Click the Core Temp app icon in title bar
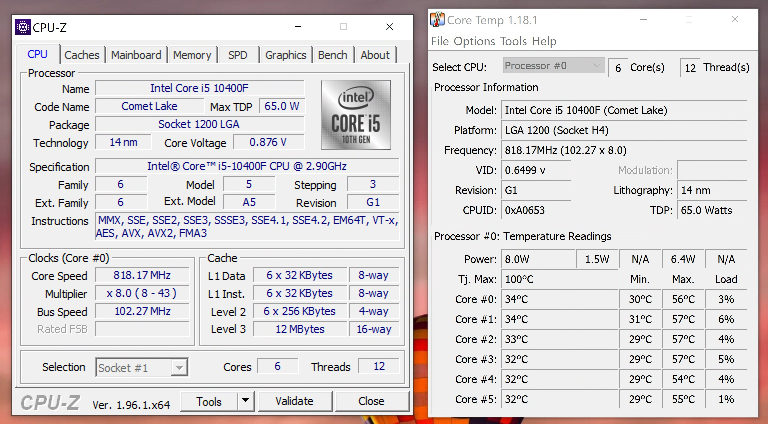768x424 pixels. [x=437, y=20]
